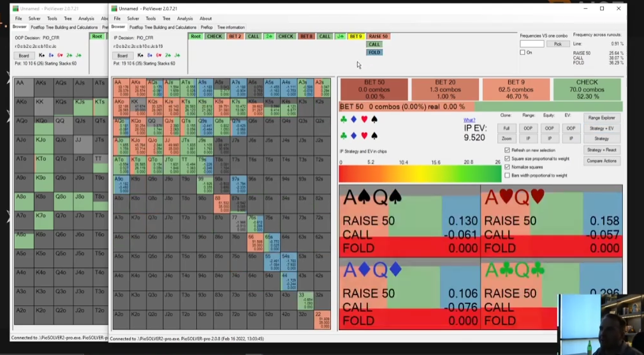Click the green CHECK action summary box
The width and height of the screenshot is (644, 355).
pos(587,89)
